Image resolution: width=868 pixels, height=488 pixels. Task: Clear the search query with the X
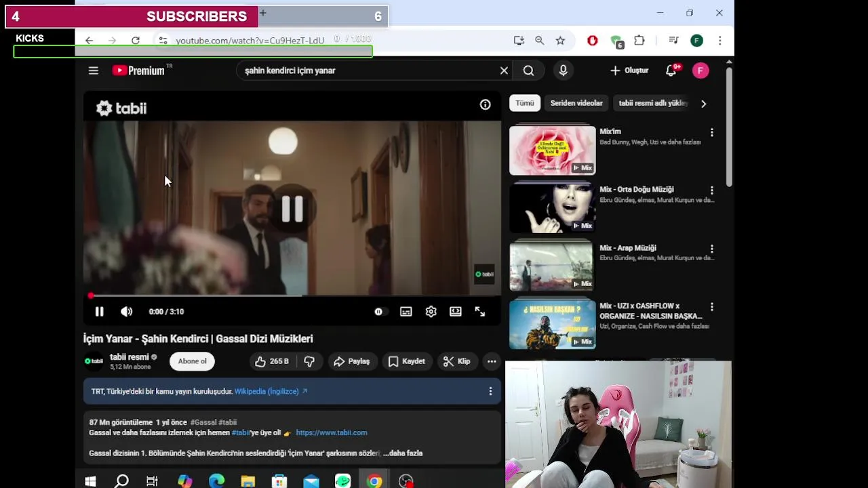[x=504, y=70]
